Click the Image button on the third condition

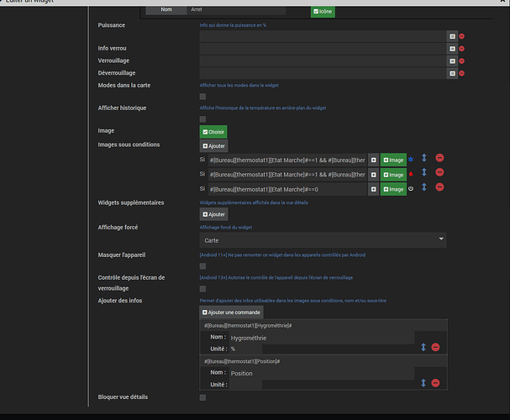click(x=393, y=189)
